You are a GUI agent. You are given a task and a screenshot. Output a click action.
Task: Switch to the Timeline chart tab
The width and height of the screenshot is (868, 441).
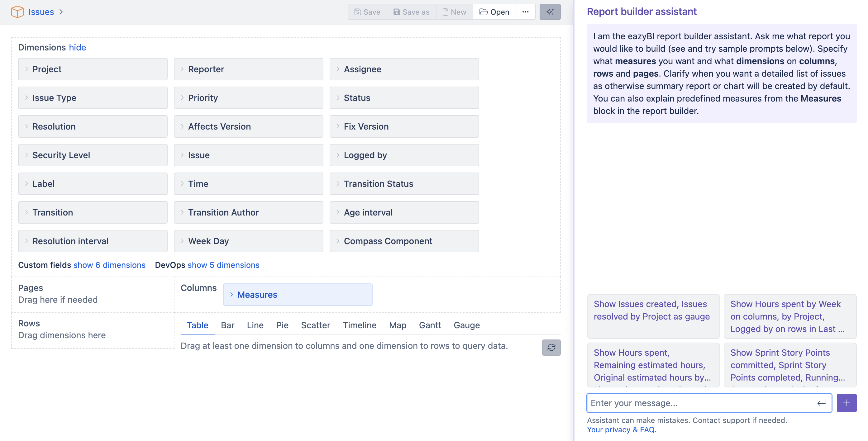tap(360, 325)
